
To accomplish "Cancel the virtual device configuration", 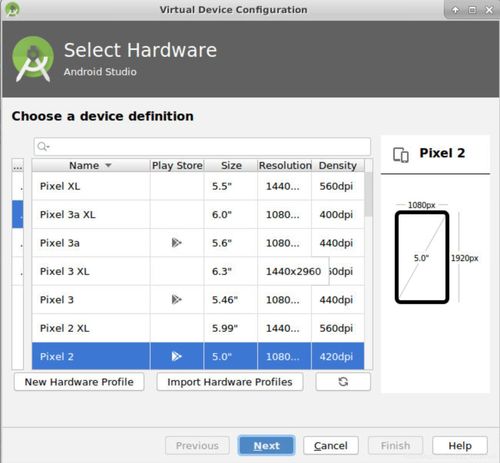I will [x=331, y=445].
